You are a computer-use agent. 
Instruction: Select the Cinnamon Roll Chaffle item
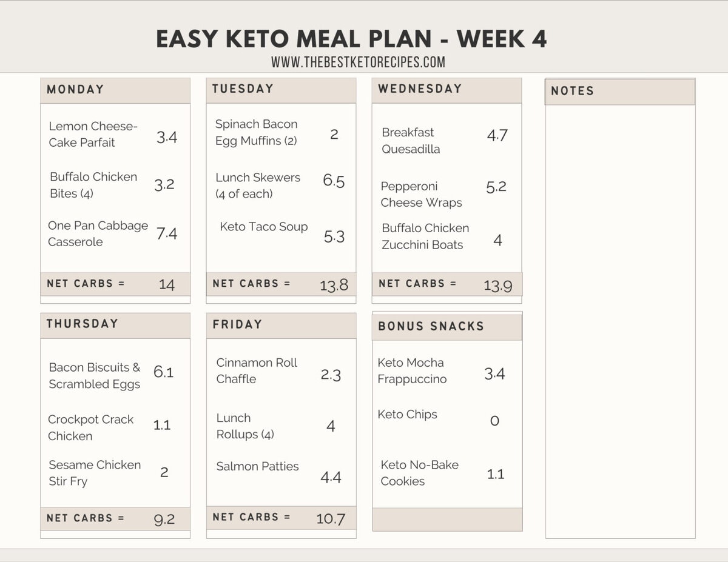point(257,370)
